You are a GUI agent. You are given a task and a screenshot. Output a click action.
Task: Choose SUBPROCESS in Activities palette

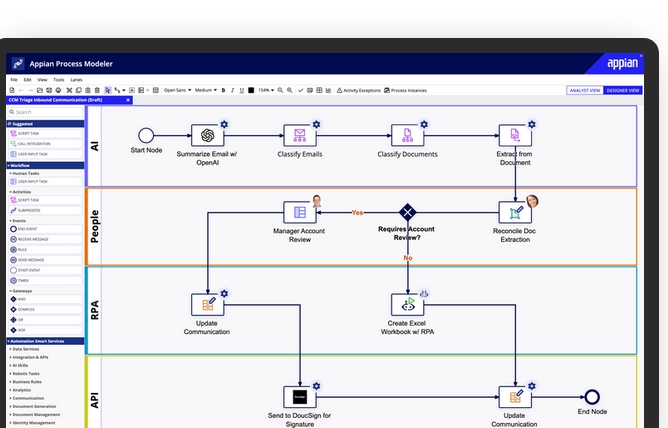(x=45, y=210)
